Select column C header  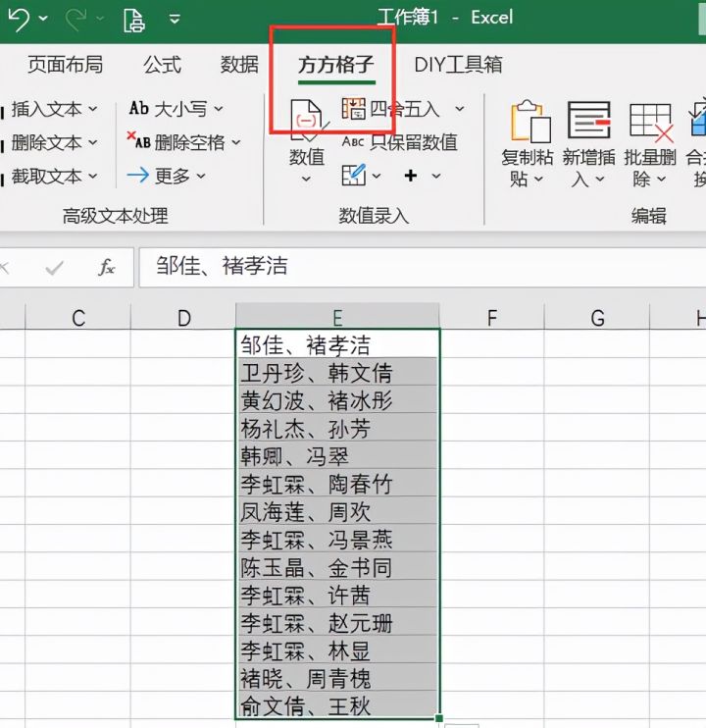pyautogui.click(x=78, y=318)
